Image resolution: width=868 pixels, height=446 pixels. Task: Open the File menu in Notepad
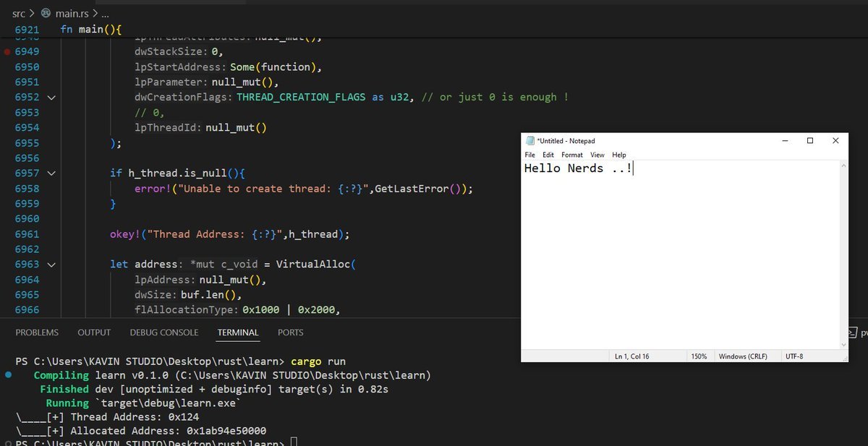[529, 155]
